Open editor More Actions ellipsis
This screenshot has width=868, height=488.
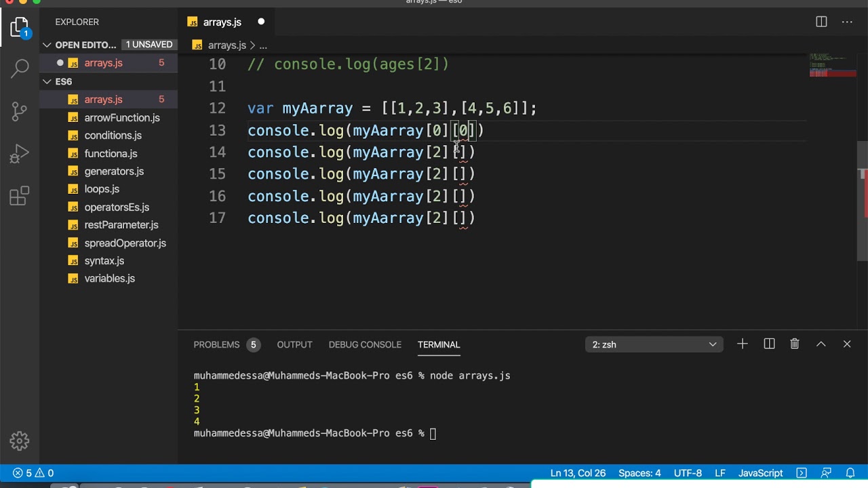coord(847,22)
